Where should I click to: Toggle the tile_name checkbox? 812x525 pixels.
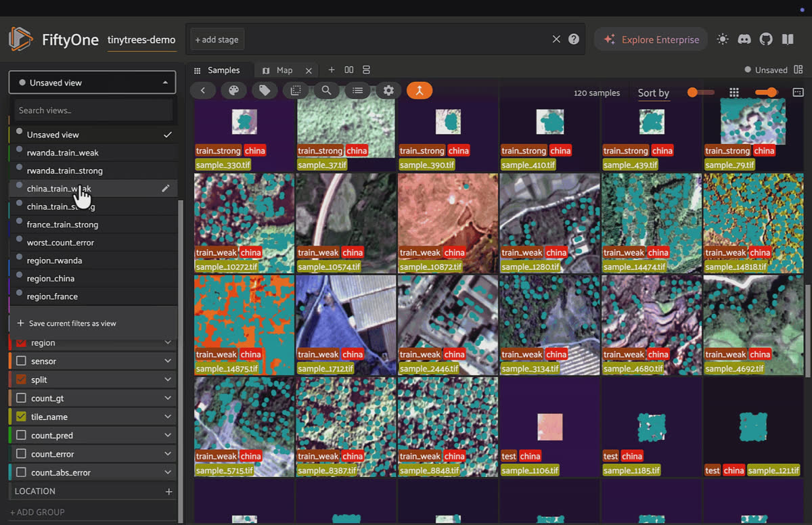[21, 417]
